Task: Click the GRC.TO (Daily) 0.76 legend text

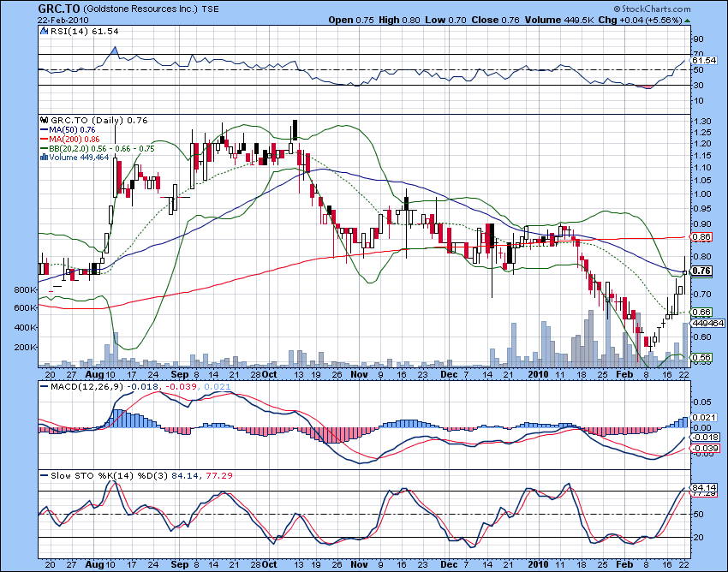Action: pos(98,120)
